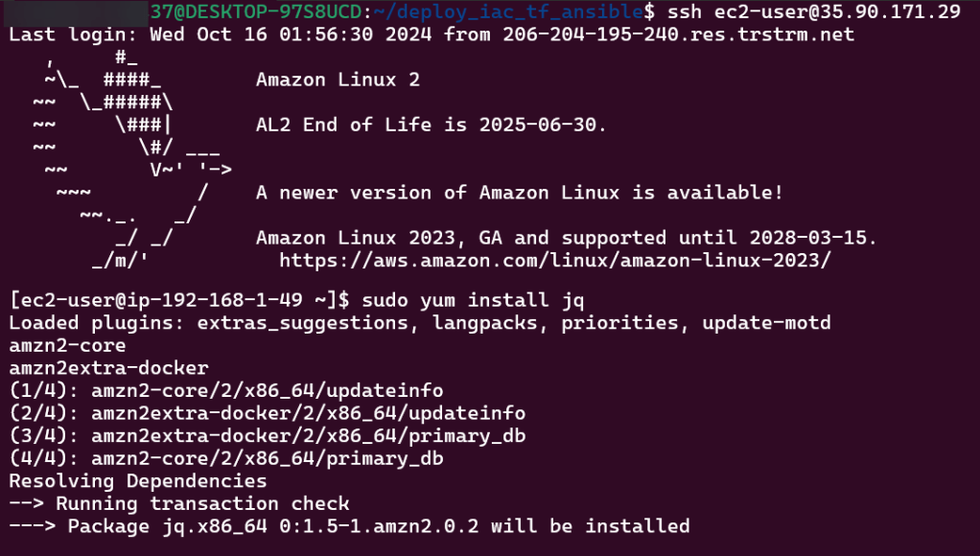The image size is (980, 556).
Task: Click the 'Amazon Linux 2' banner title
Action: click(x=338, y=80)
